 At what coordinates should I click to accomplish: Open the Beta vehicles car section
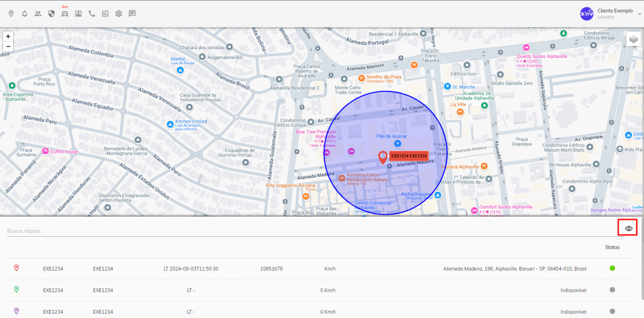pyautogui.click(x=65, y=14)
